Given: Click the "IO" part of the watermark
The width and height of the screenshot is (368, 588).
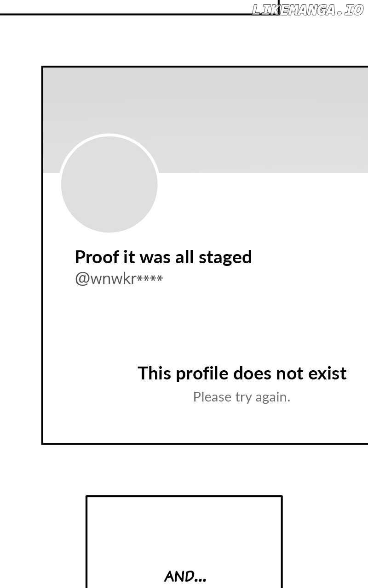Looking at the screenshot, I should 354,11.
